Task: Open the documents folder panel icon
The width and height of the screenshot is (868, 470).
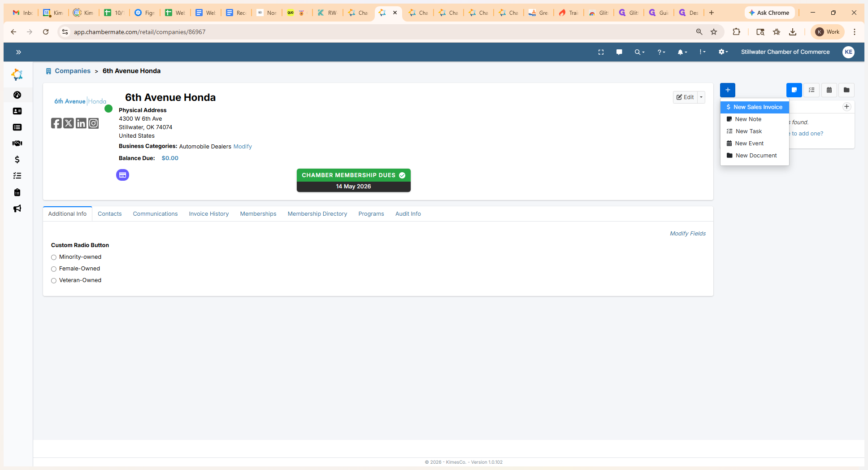Action: click(846, 90)
